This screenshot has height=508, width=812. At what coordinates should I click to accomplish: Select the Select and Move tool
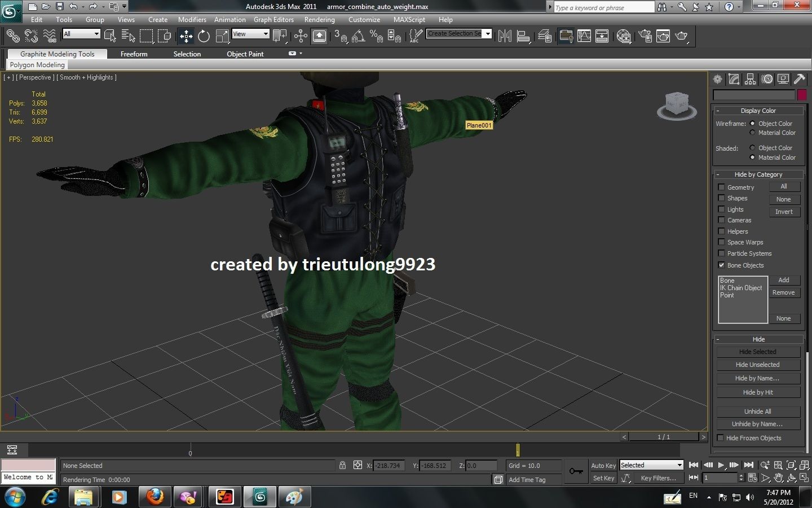(x=186, y=36)
